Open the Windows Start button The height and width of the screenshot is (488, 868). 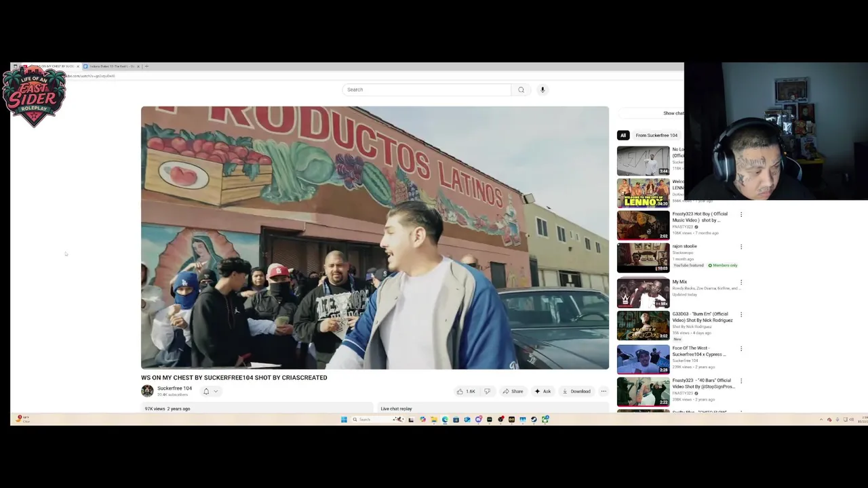(344, 420)
